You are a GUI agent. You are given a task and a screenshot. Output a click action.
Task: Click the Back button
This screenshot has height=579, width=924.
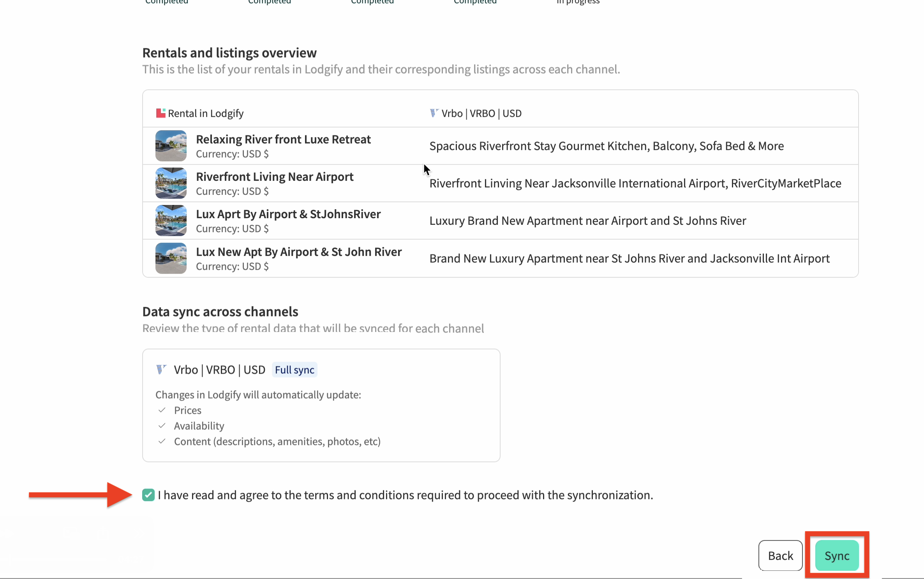click(x=780, y=555)
